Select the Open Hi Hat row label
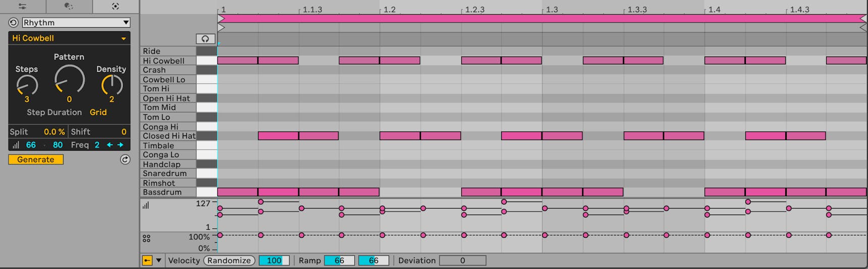The width and height of the screenshot is (868, 269). [168, 98]
